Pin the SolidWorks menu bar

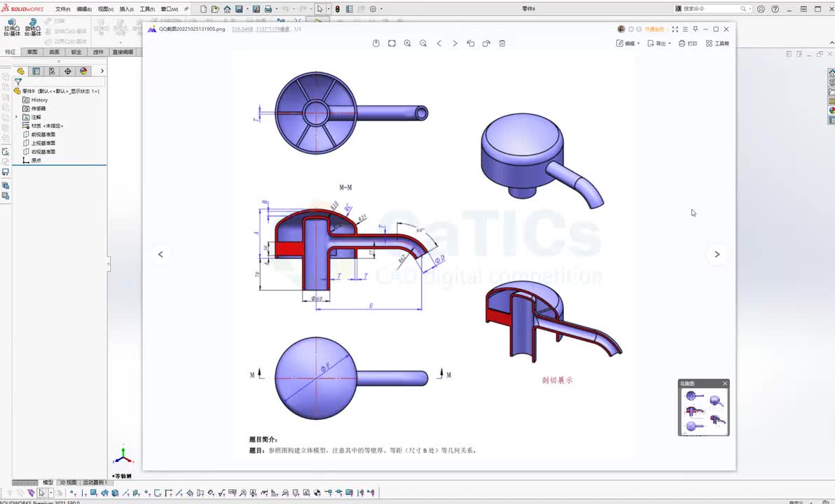coord(186,9)
